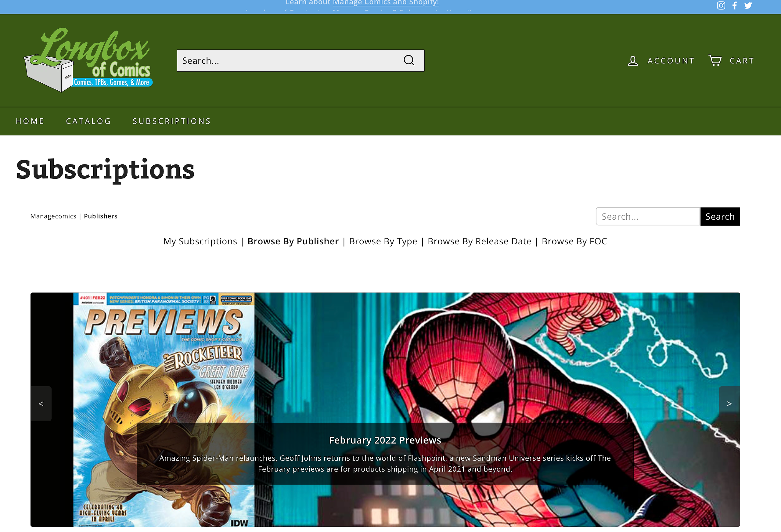Open the shopping Cart icon
Viewport: 781px width, 532px height.
click(x=715, y=60)
